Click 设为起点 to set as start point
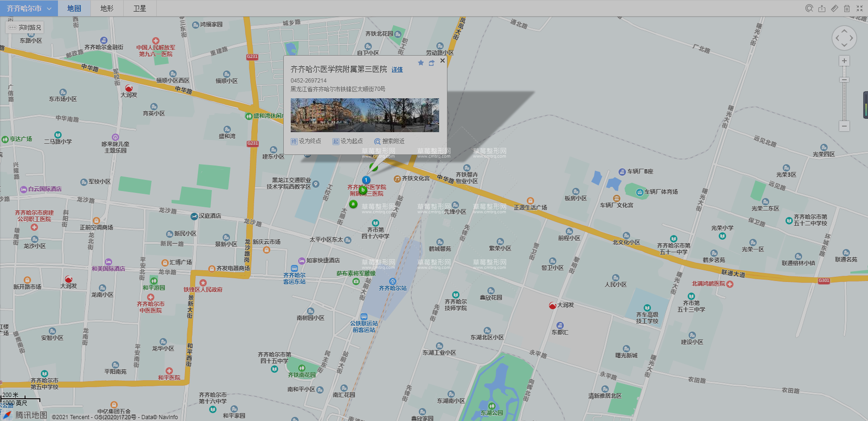 tap(348, 141)
